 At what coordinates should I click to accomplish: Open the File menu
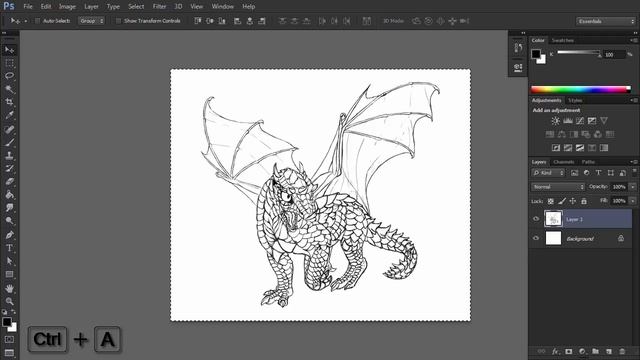coord(28,7)
